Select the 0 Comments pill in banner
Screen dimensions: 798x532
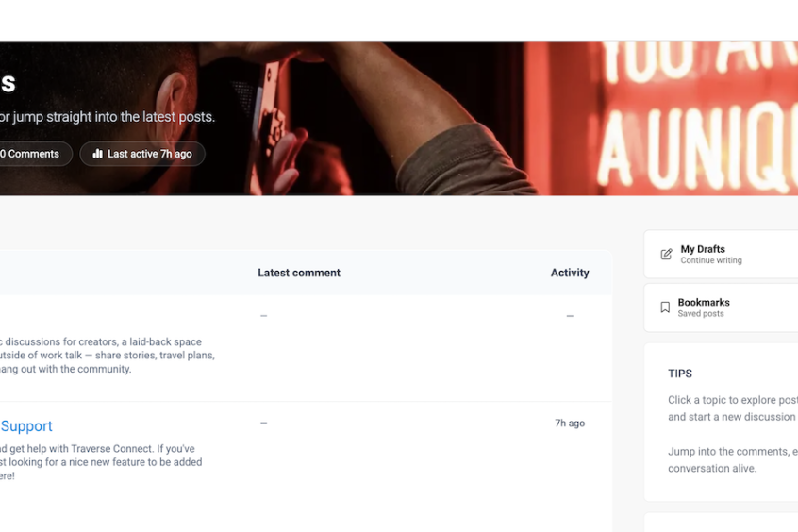33,154
